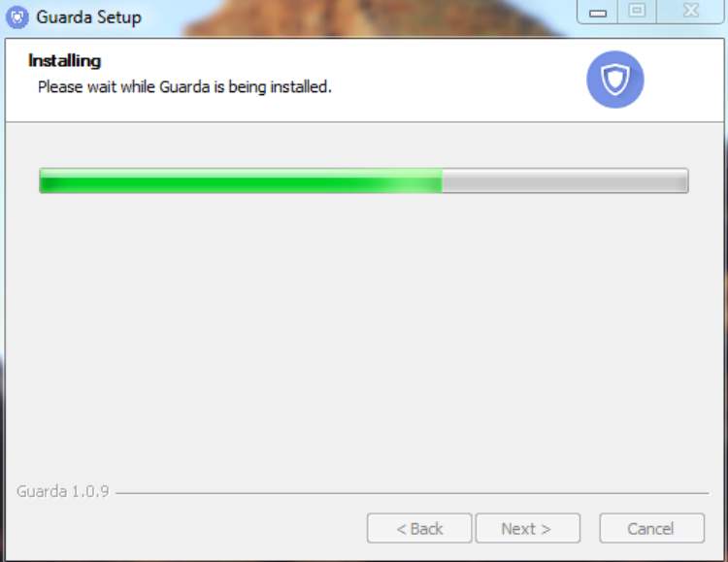728x562 pixels.
Task: Click the Cancel button
Action: click(651, 528)
